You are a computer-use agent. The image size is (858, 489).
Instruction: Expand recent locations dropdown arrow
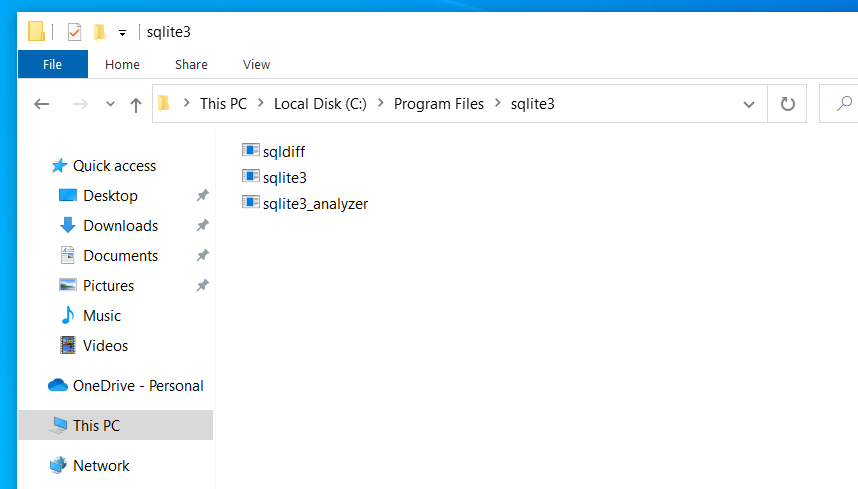click(x=110, y=104)
